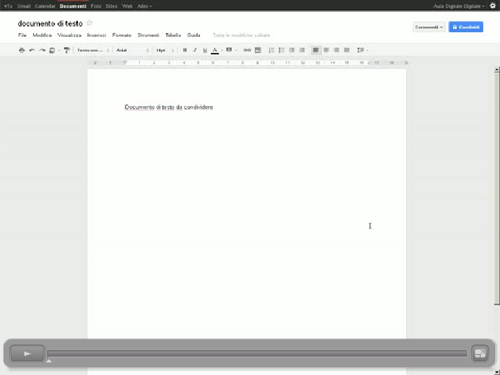Toggle italic formatting

[x=195, y=50]
